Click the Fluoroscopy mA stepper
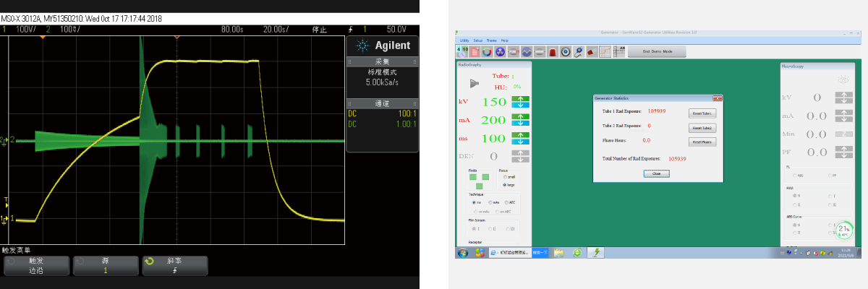 (843, 116)
